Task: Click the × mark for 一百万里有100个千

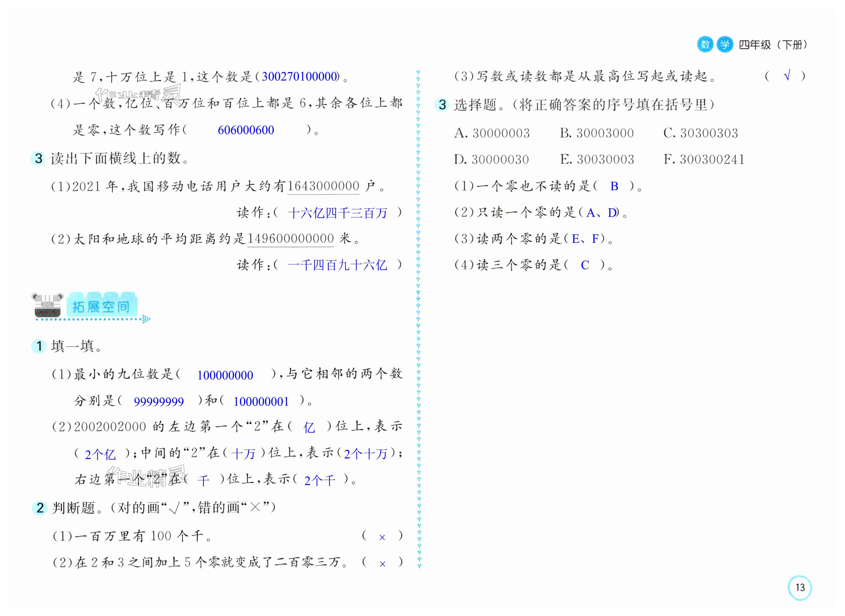Action: [382, 537]
